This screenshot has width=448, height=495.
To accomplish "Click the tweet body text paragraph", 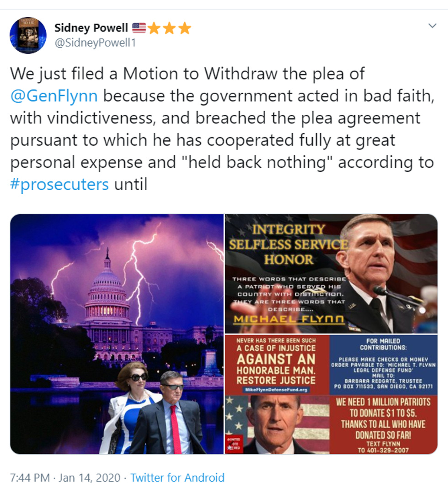I will click(x=222, y=129).
